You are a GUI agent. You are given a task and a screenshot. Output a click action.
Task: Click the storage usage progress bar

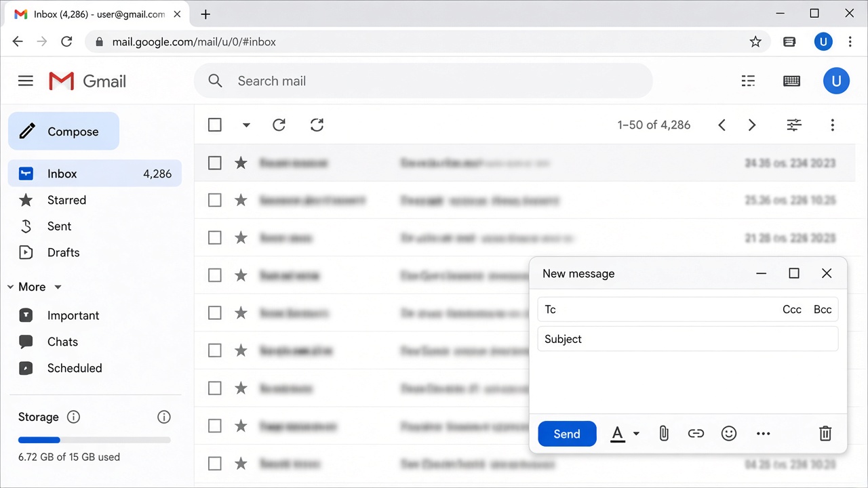click(94, 440)
